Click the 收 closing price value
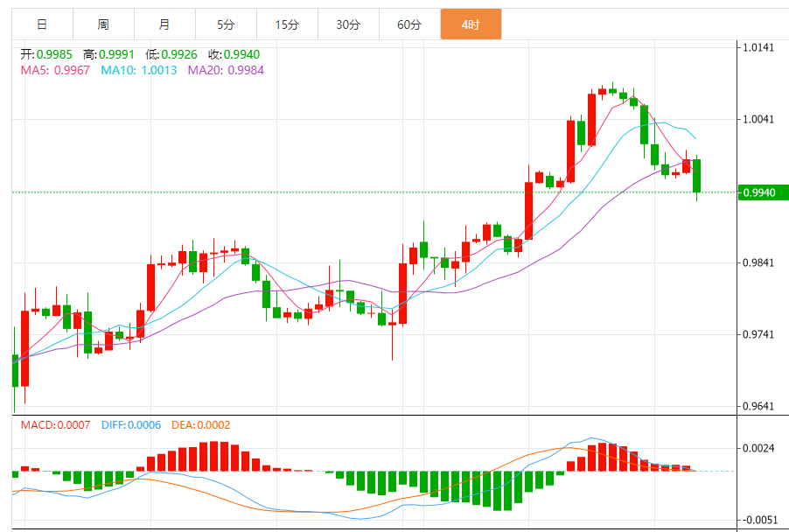This screenshot has width=789, height=532. coord(241,54)
